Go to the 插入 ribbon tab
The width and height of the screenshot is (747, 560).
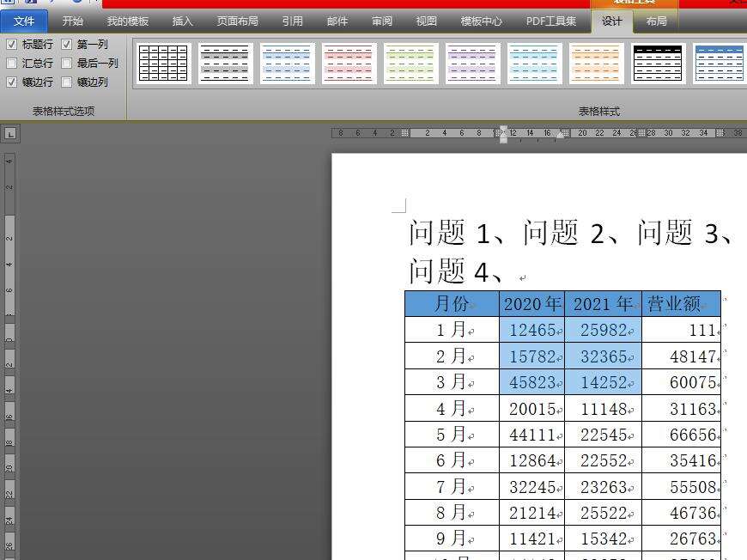click(182, 21)
